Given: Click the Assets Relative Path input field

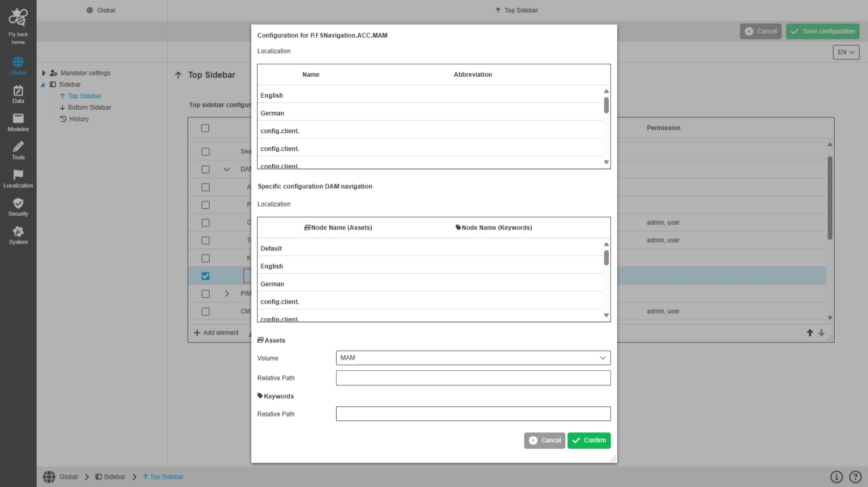Looking at the screenshot, I should 473,378.
